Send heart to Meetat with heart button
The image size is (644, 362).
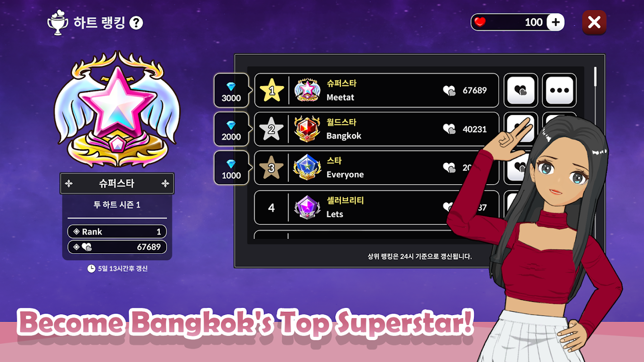tap(521, 90)
